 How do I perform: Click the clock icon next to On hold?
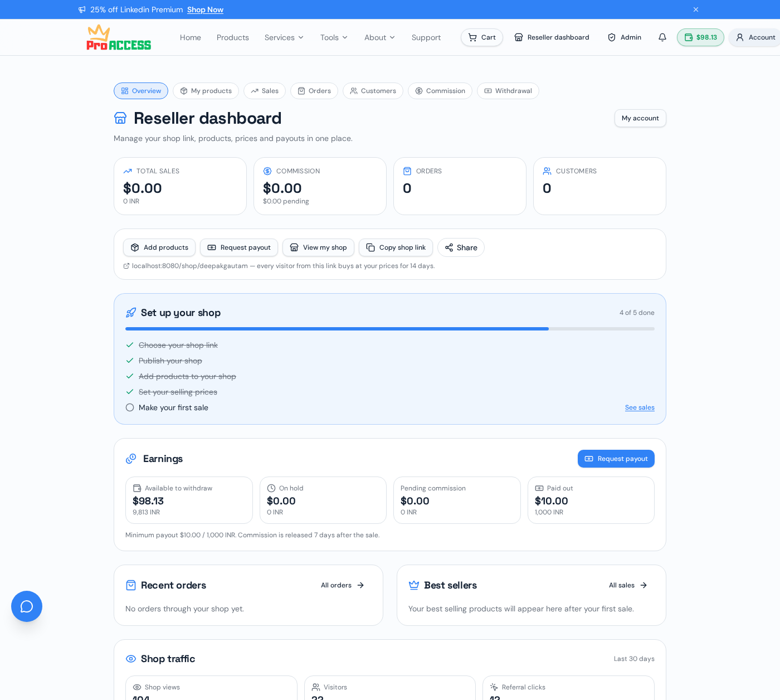[271, 488]
